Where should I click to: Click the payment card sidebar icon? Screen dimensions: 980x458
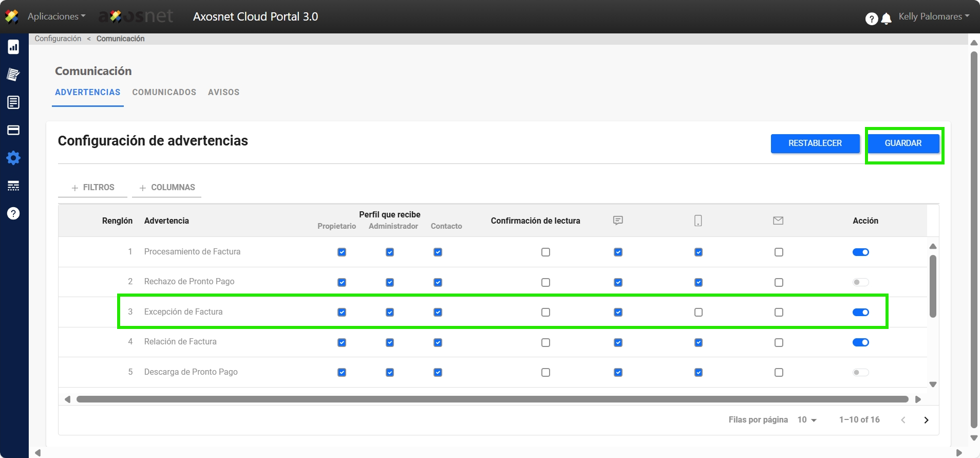point(13,130)
